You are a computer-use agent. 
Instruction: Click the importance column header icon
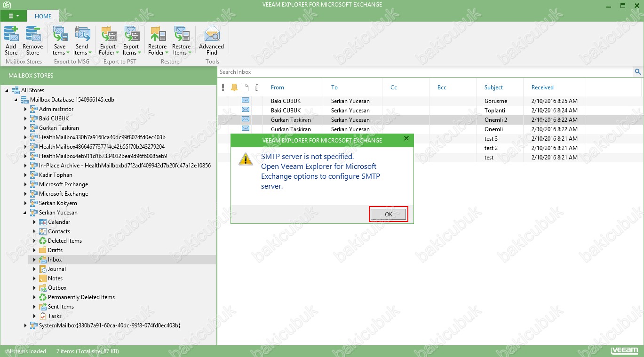[x=223, y=87]
